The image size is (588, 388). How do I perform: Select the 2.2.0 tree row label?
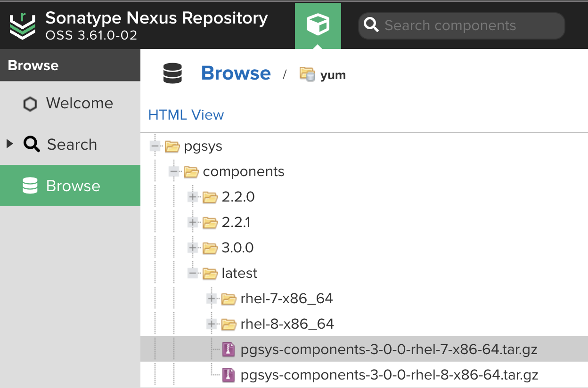[238, 197]
